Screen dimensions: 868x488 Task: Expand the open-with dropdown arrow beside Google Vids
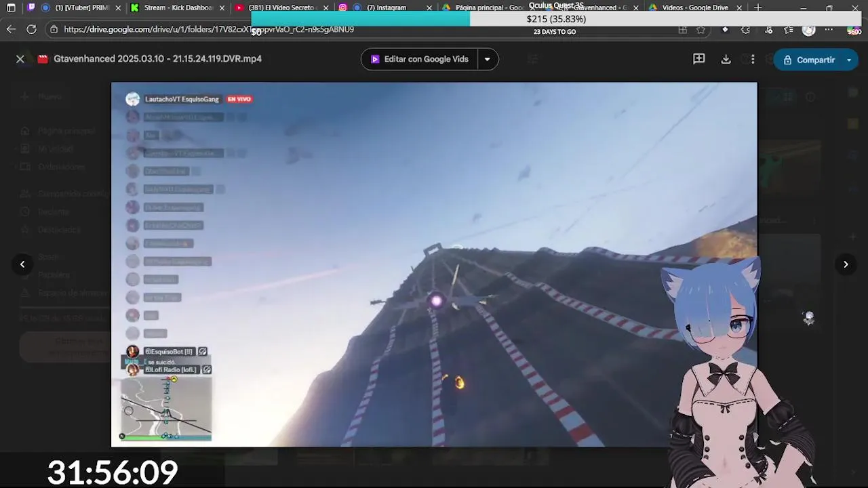pos(487,59)
